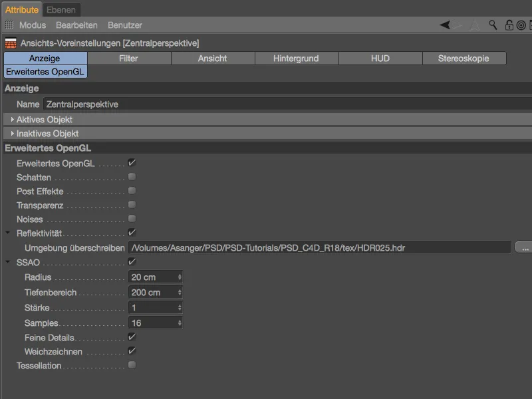Collapse the Reflektivität group triangle

(8, 233)
